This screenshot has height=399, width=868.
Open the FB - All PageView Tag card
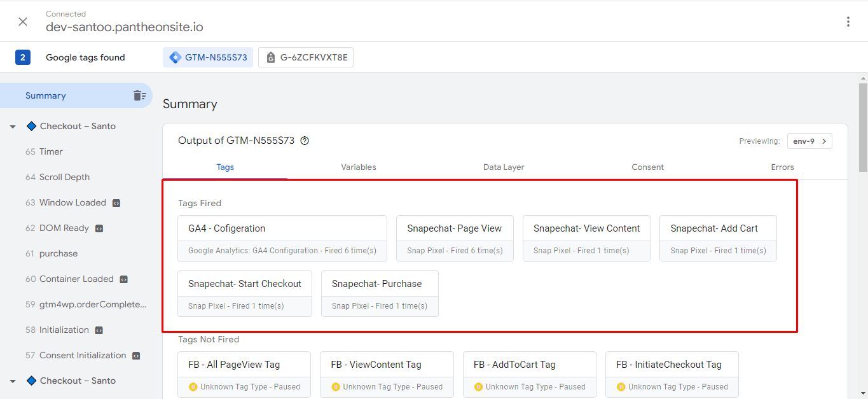pos(244,374)
